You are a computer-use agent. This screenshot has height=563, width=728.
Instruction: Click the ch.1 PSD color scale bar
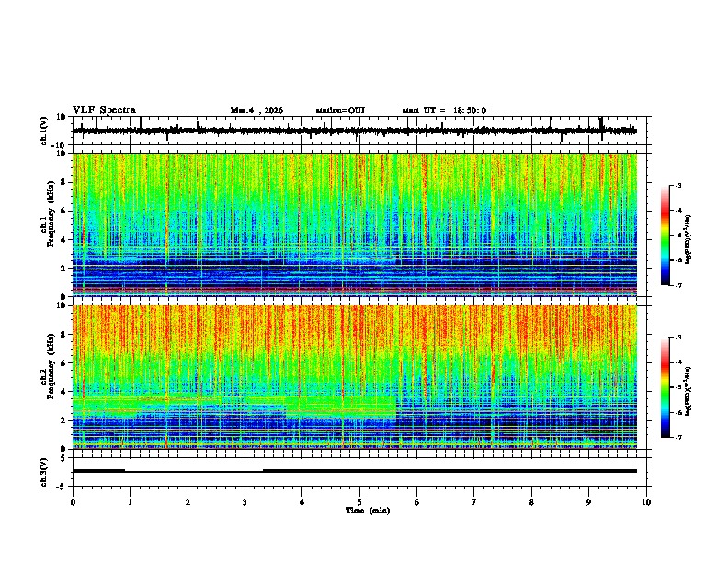[665, 236]
